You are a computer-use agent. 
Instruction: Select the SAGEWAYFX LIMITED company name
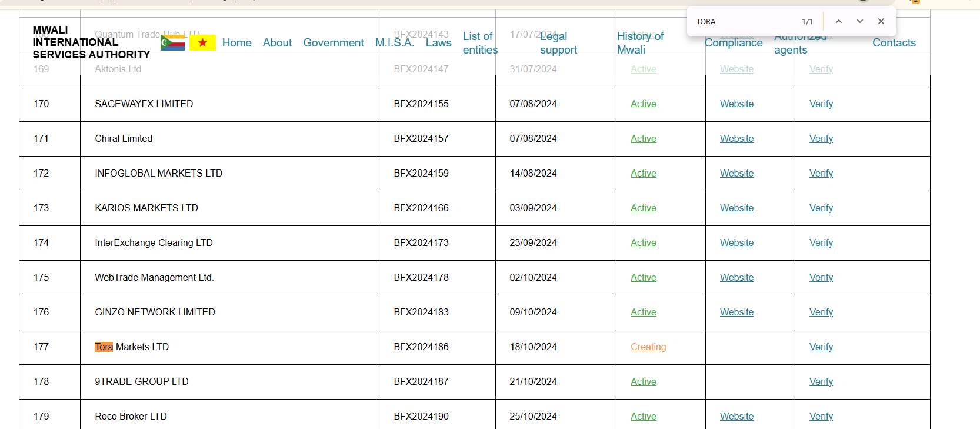click(x=144, y=104)
